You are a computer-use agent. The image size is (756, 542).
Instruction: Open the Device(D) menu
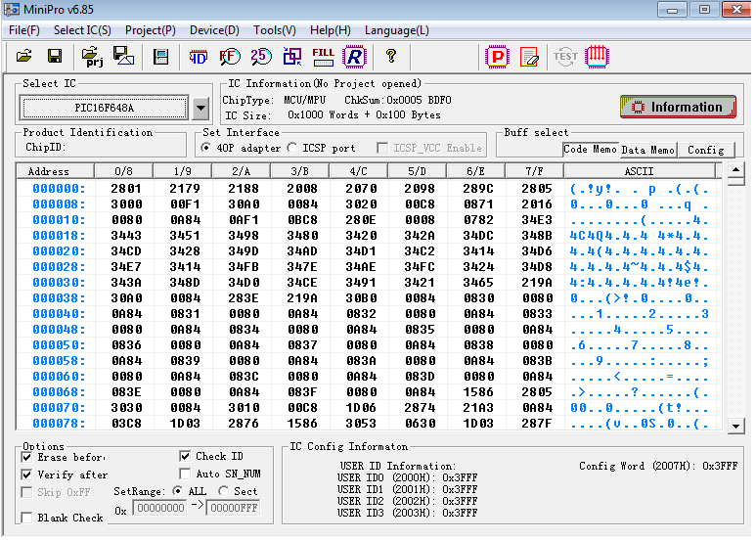tap(214, 30)
